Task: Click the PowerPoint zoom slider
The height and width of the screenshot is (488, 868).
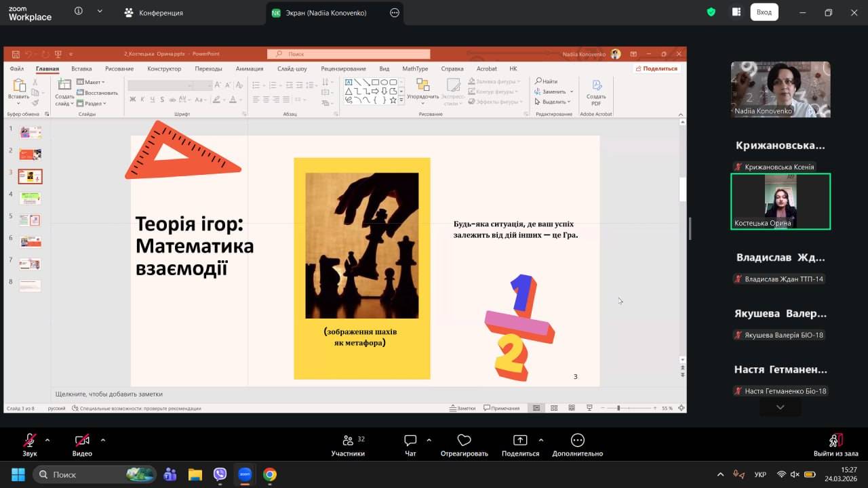Action: [618, 408]
